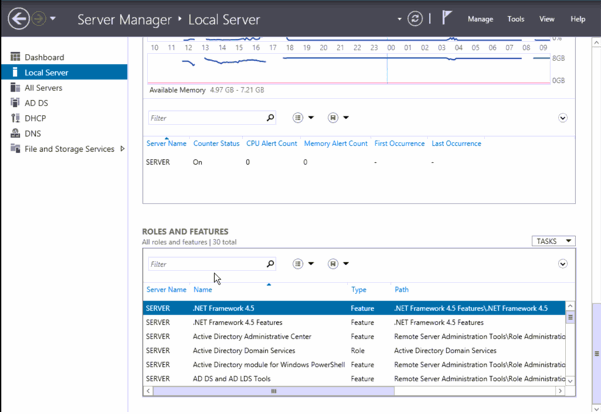
Task: Expand File and Storage Services arrow
Action: (122, 148)
